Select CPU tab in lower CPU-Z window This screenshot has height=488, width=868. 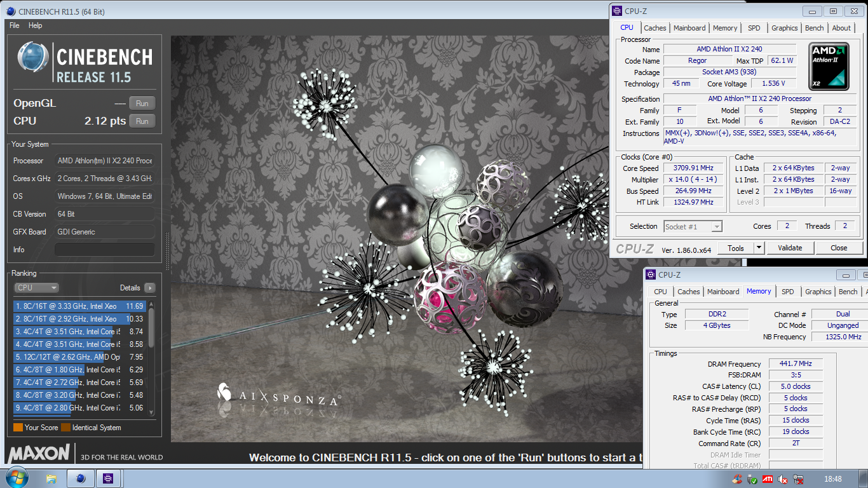(661, 292)
